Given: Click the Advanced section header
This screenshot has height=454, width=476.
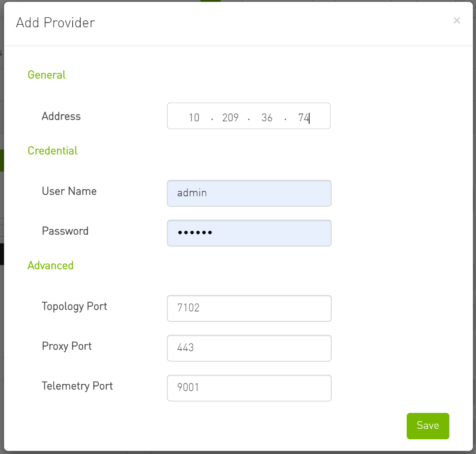Looking at the screenshot, I should pyautogui.click(x=50, y=265).
